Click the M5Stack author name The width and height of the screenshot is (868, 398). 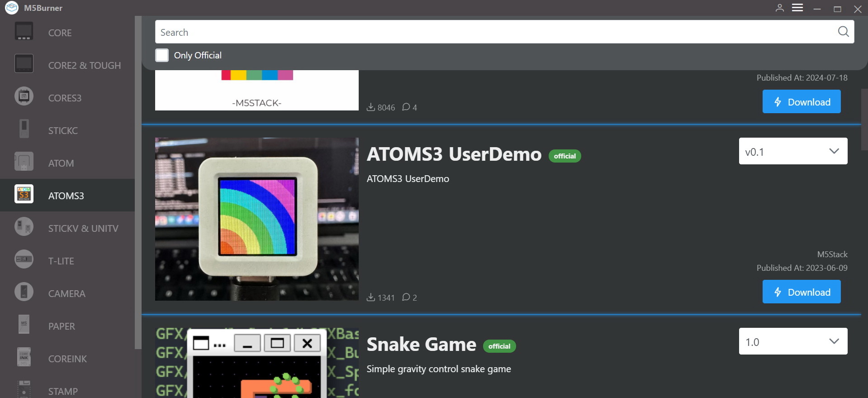(x=832, y=254)
